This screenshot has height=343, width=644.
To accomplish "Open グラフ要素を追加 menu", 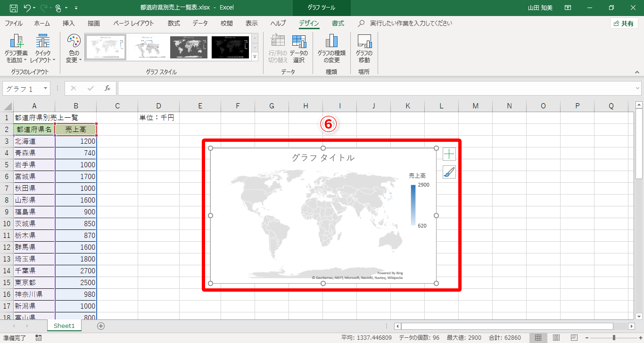I will pyautogui.click(x=16, y=49).
